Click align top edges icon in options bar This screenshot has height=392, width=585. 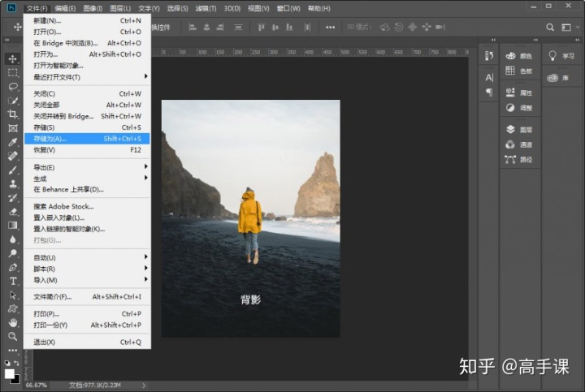pyautogui.click(x=261, y=28)
